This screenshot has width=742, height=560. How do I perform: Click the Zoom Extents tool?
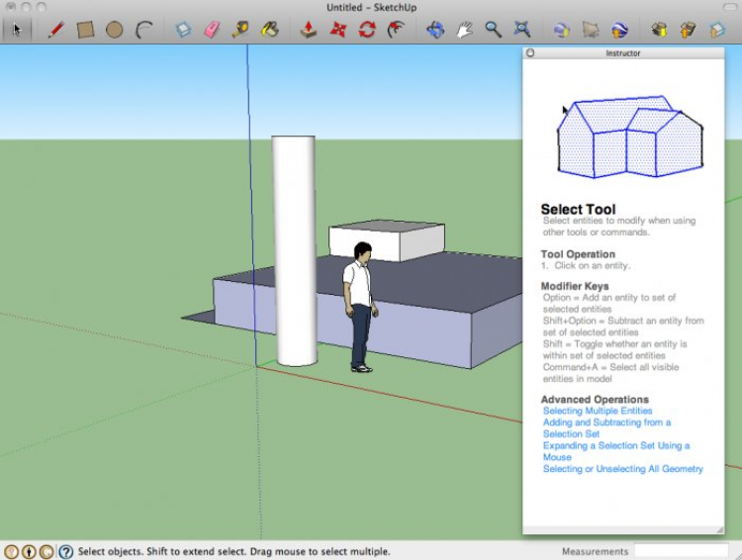[521, 30]
